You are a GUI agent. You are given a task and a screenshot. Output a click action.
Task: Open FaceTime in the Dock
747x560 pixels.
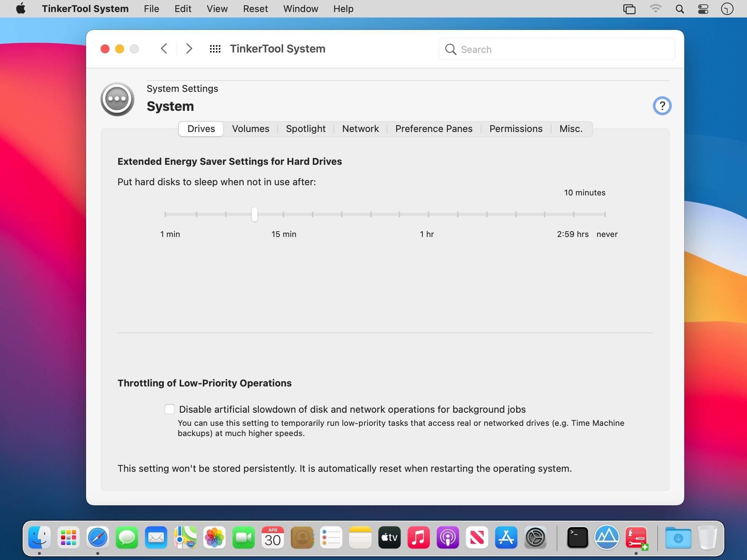244,537
